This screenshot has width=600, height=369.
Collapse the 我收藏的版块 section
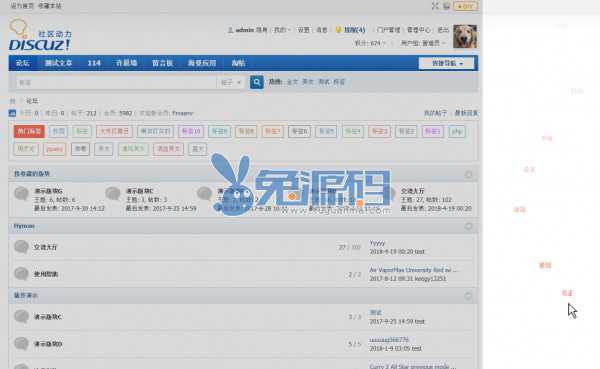pos(468,175)
